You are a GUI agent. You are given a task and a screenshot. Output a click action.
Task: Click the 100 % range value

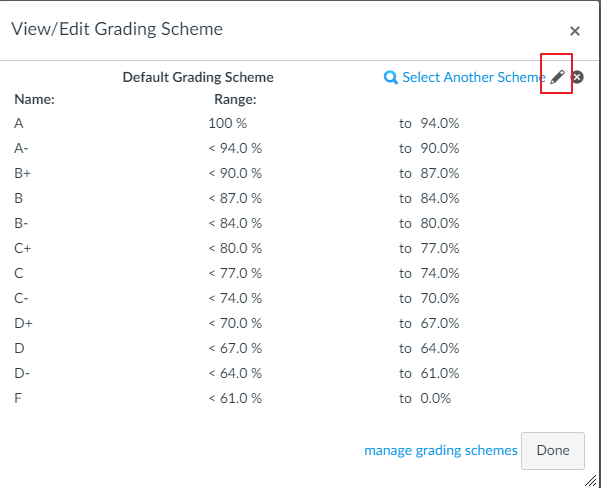click(x=228, y=123)
